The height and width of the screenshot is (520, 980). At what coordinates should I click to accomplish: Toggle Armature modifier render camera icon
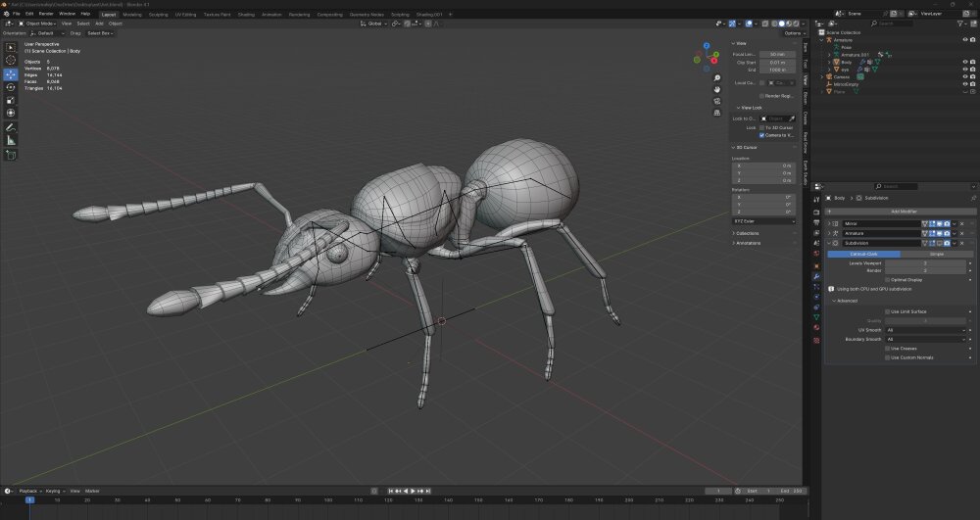tap(947, 233)
